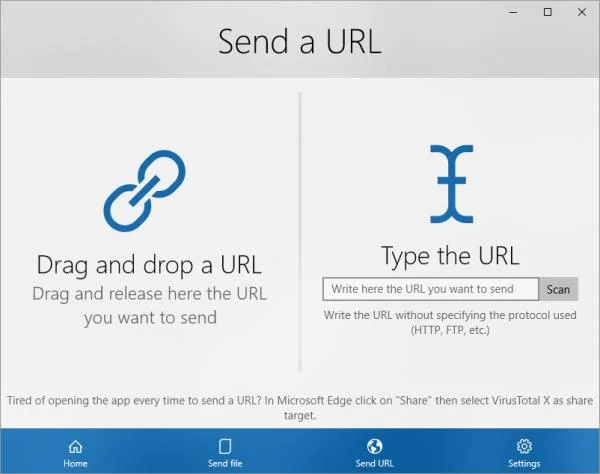Click the 'Type the URL' heading
Image resolution: width=600 pixels, height=474 pixels.
(450, 256)
